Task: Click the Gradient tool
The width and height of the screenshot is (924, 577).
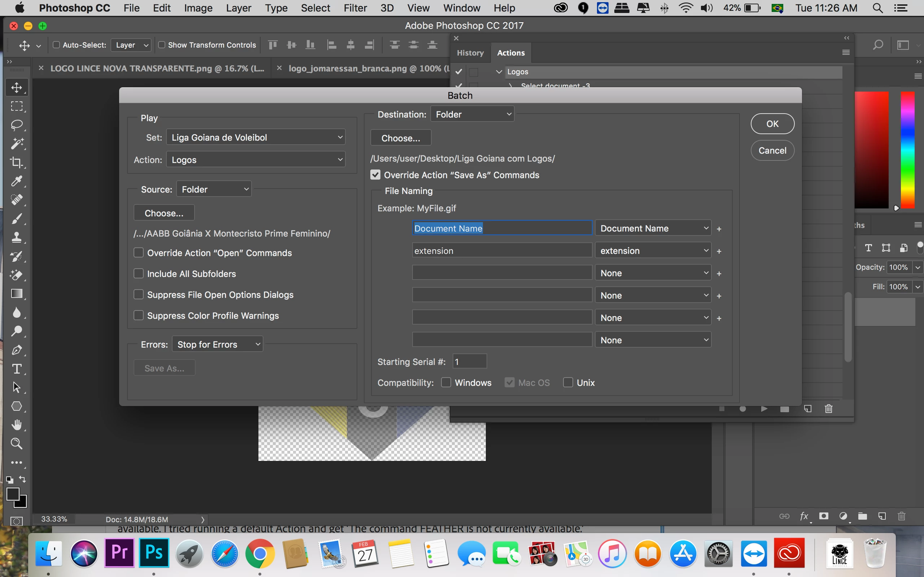Action: click(16, 294)
